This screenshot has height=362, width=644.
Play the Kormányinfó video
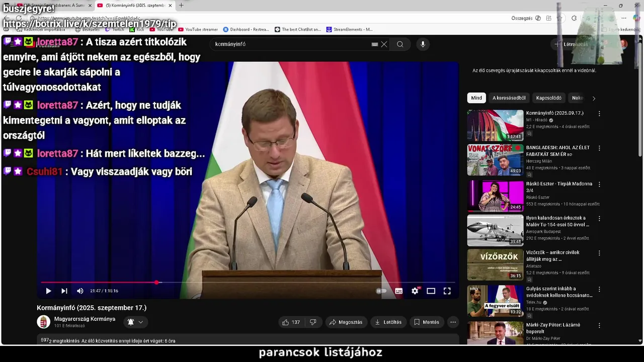48,291
